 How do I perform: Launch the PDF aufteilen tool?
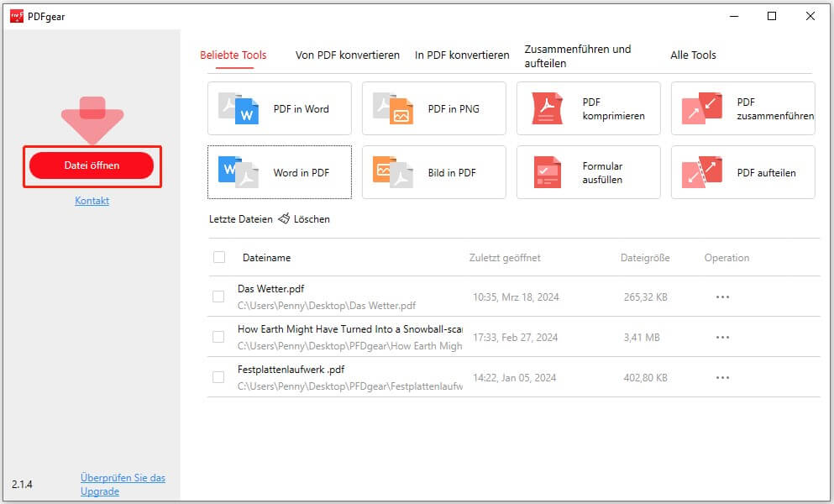[742, 172]
